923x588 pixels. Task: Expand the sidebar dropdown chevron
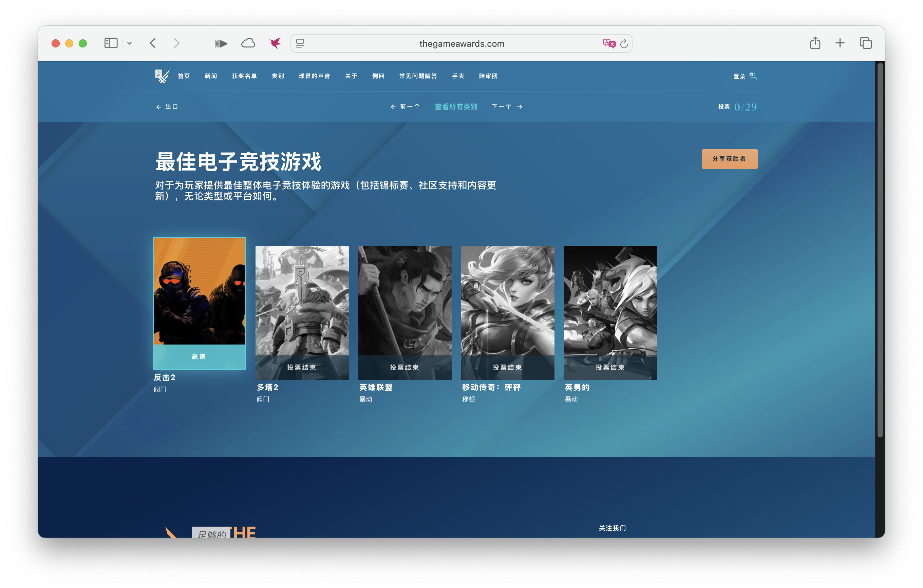point(130,43)
